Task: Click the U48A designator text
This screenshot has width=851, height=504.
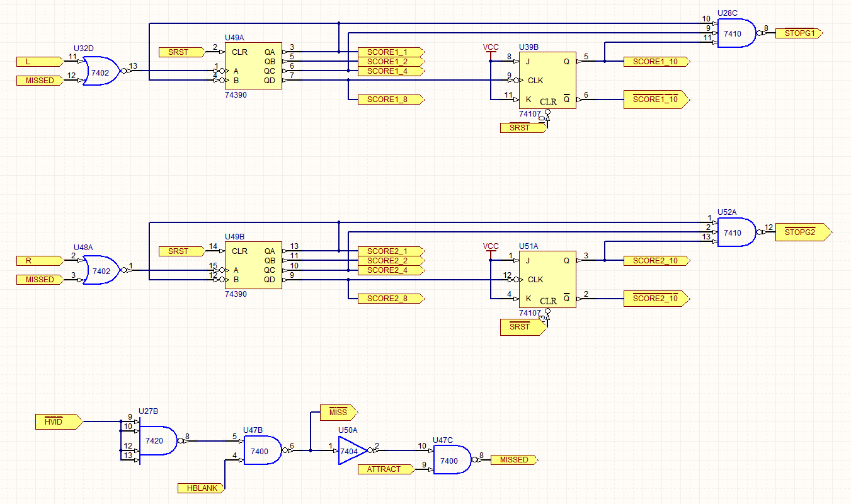Action: (x=83, y=248)
